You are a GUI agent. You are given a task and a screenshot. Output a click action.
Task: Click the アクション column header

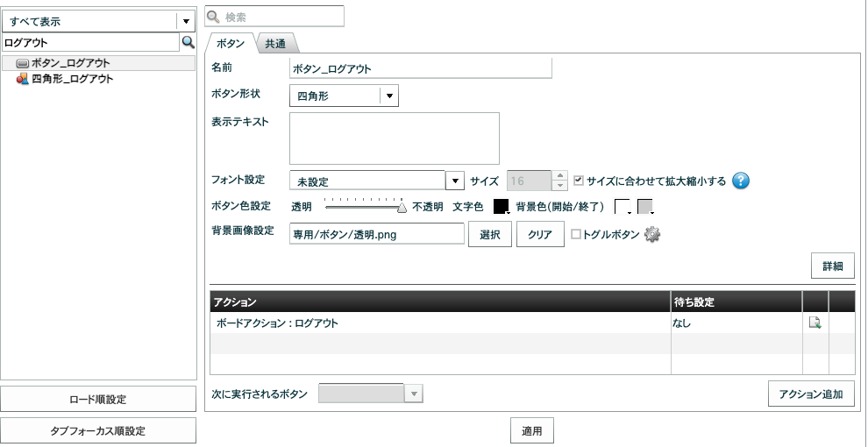pyautogui.click(x=440, y=302)
